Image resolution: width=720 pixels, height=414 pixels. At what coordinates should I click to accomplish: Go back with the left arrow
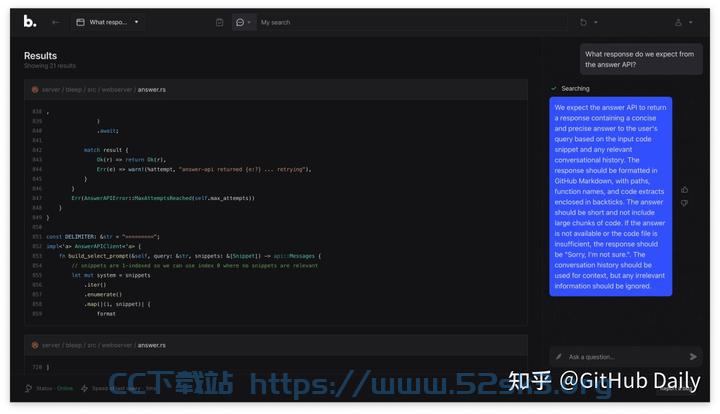pyautogui.click(x=56, y=22)
